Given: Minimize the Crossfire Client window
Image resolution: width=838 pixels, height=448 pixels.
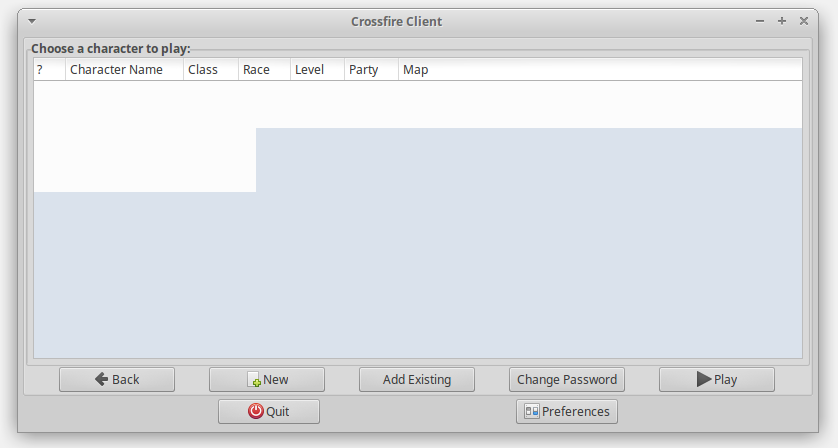Looking at the screenshot, I should 760,21.
